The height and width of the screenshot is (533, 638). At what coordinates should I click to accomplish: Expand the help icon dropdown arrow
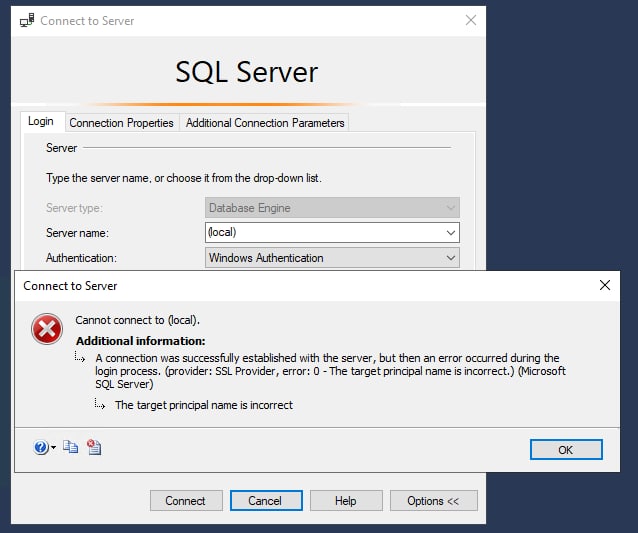click(x=53, y=448)
